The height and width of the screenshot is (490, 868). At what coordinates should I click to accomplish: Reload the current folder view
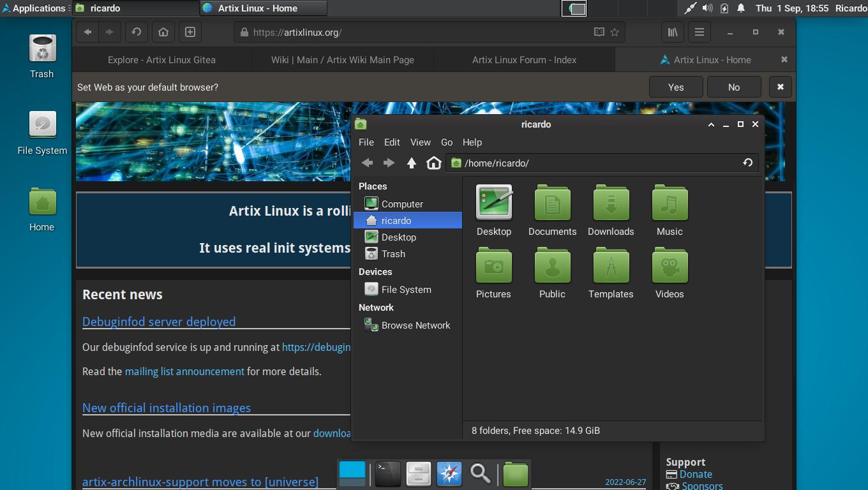748,163
